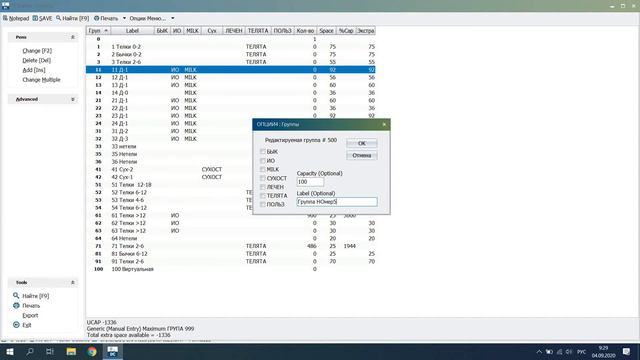The width and height of the screenshot is (640, 360).
Task: Click the OK button in dialog
Action: point(362,143)
